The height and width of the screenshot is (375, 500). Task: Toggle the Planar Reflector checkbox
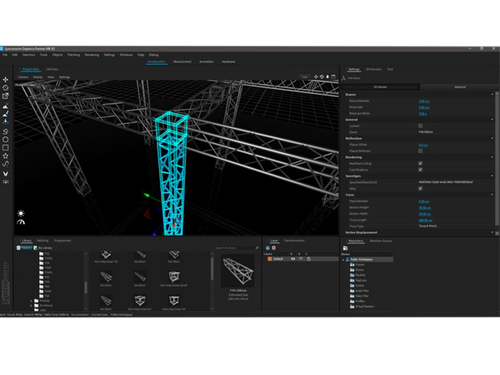pyautogui.click(x=420, y=151)
